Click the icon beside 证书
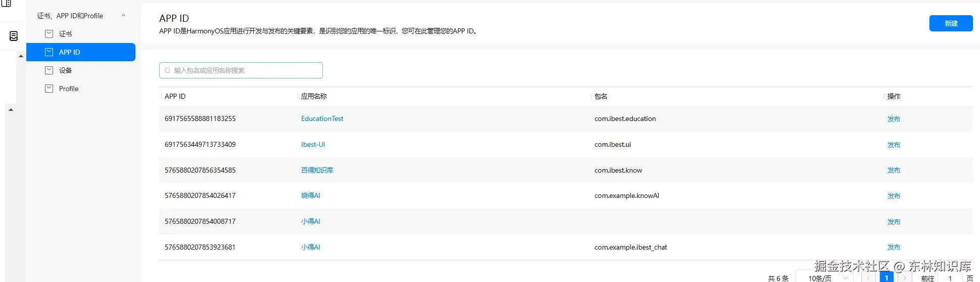The height and width of the screenshot is (282, 980). pyautogui.click(x=49, y=34)
